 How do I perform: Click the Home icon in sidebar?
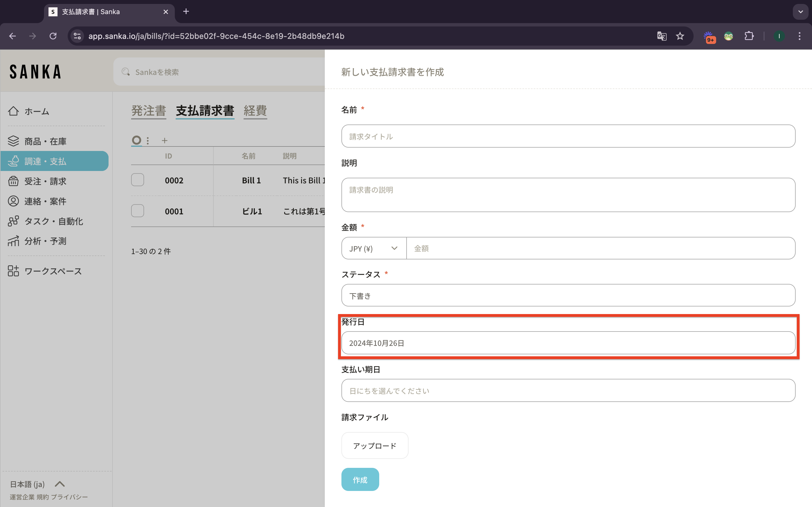pos(14,111)
